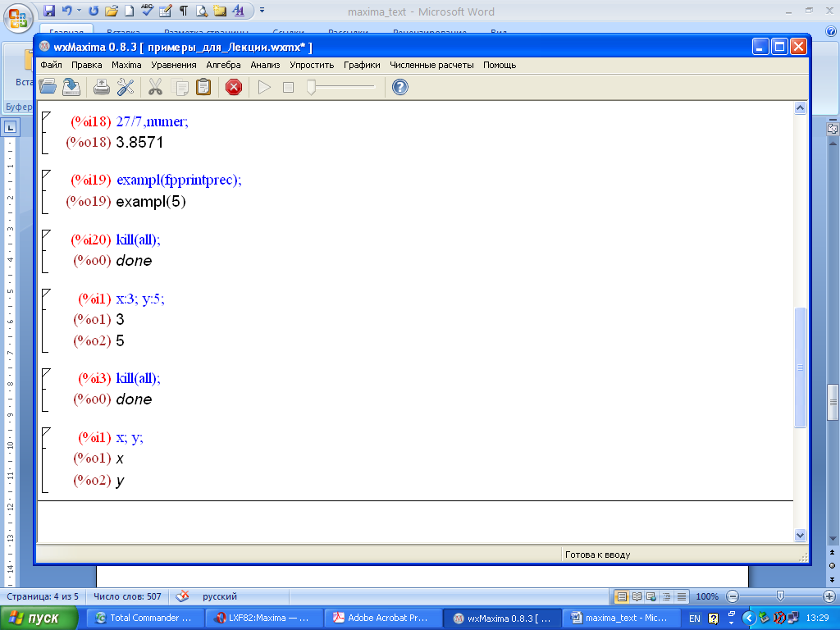Screen dimensions: 840x630
Task: Click wxMaxima scrollbar up arrow
Action: (800, 108)
